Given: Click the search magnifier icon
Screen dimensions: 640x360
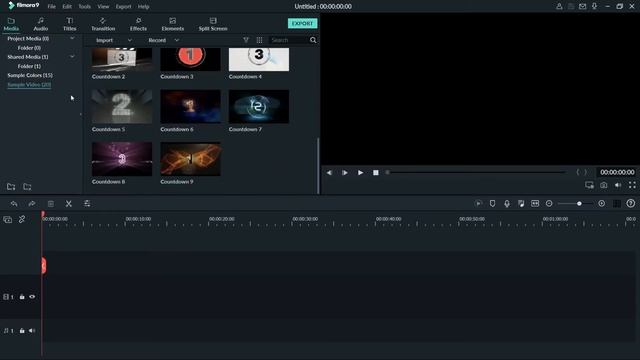Looking at the screenshot, I should [x=313, y=40].
